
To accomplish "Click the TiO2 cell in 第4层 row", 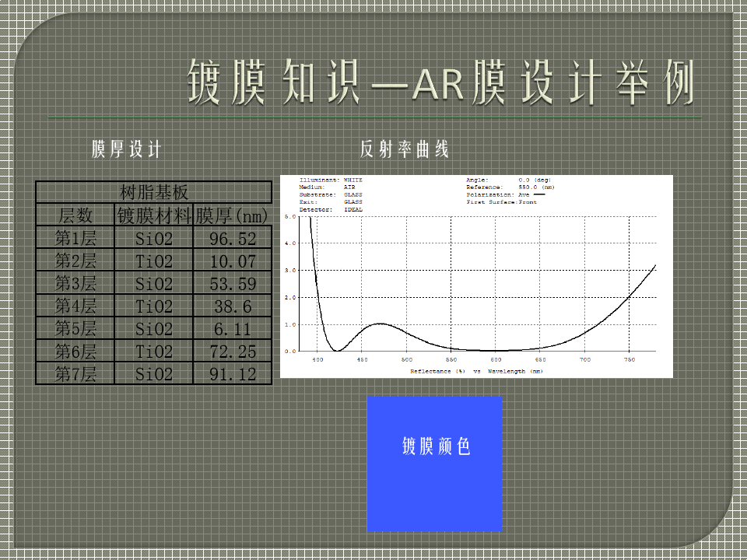I will tap(154, 305).
